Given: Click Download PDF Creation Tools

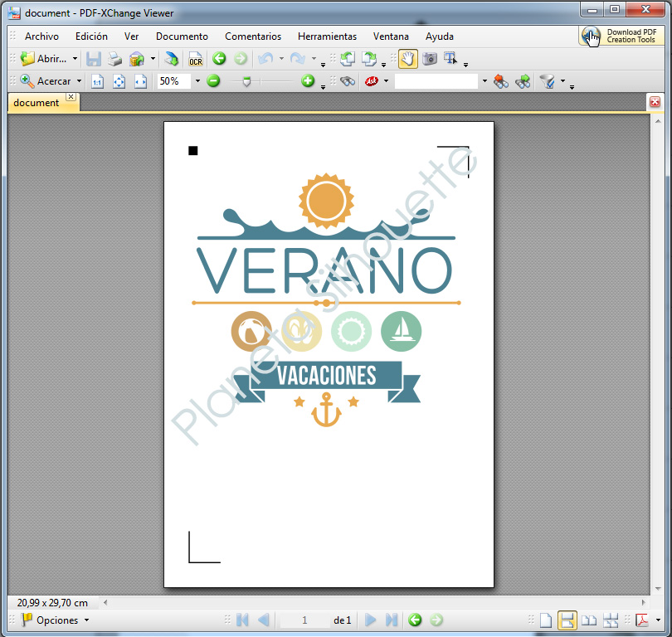Looking at the screenshot, I should [x=622, y=36].
